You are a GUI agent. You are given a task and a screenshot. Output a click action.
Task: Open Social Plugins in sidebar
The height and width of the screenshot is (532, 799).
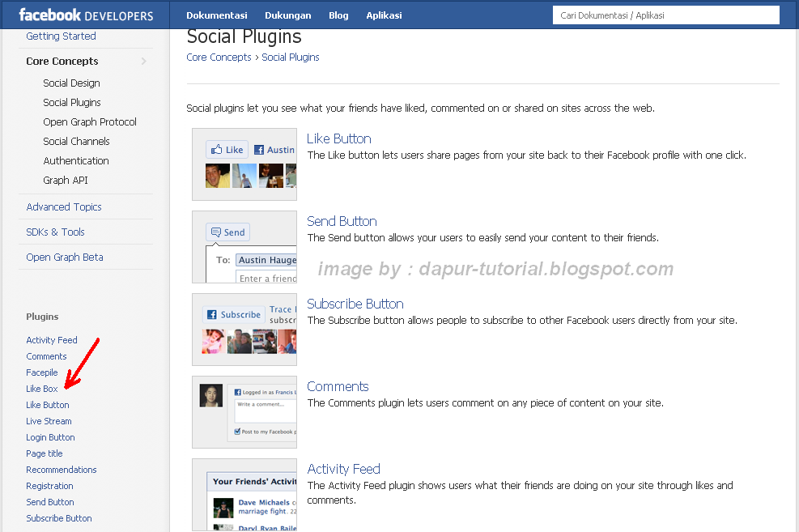click(72, 102)
